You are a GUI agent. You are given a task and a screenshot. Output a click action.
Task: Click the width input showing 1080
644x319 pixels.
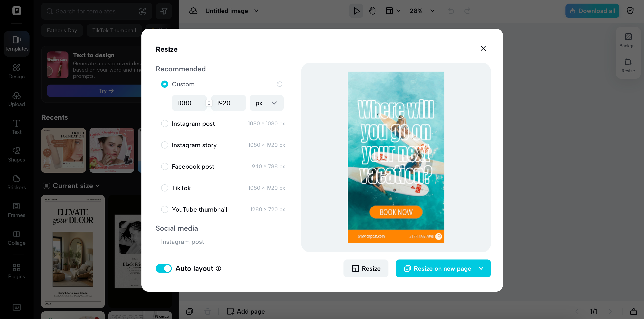[189, 103]
